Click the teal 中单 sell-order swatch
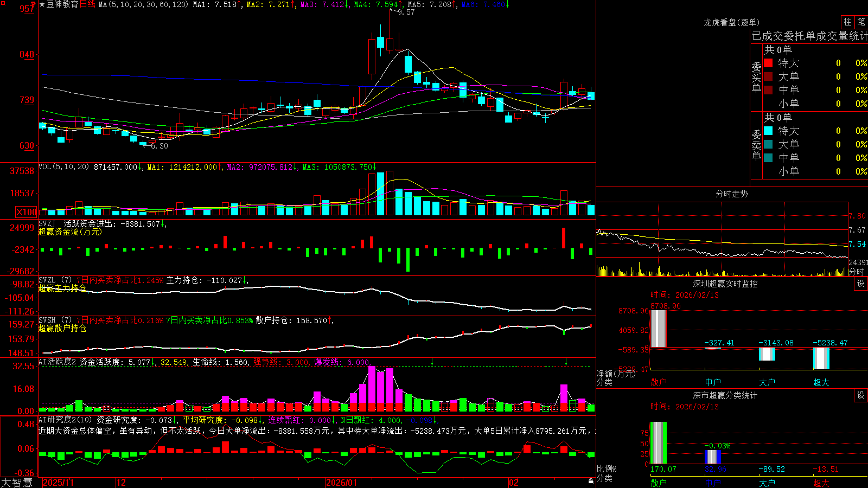 (x=768, y=158)
